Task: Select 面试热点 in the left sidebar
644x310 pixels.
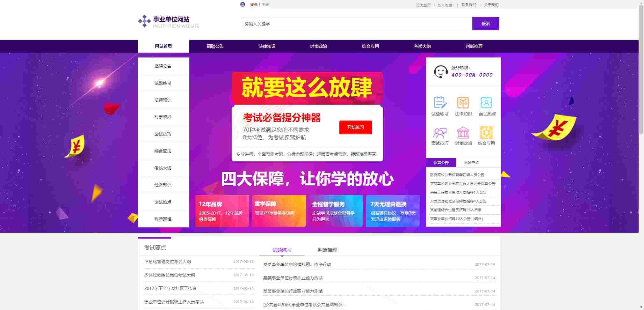Action: pos(163,202)
